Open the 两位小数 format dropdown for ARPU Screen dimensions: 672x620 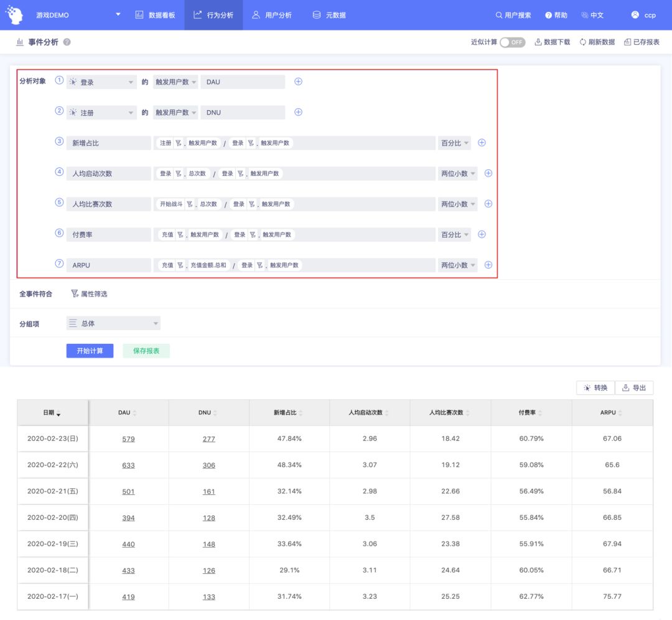click(x=458, y=265)
